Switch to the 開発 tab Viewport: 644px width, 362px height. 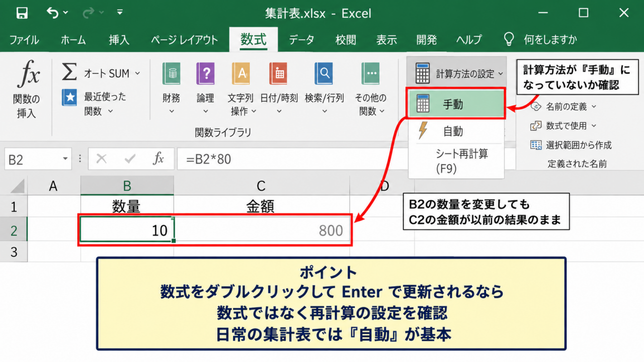point(427,40)
